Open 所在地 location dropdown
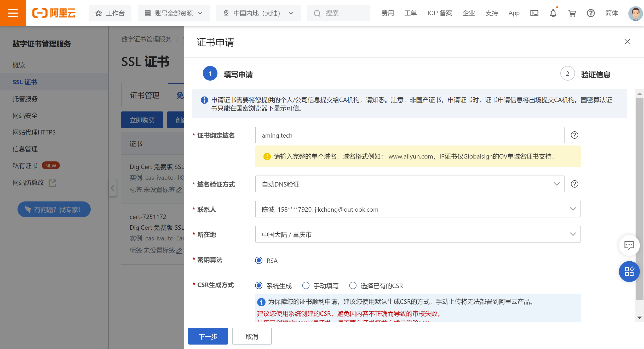This screenshot has width=644, height=349. click(x=418, y=234)
